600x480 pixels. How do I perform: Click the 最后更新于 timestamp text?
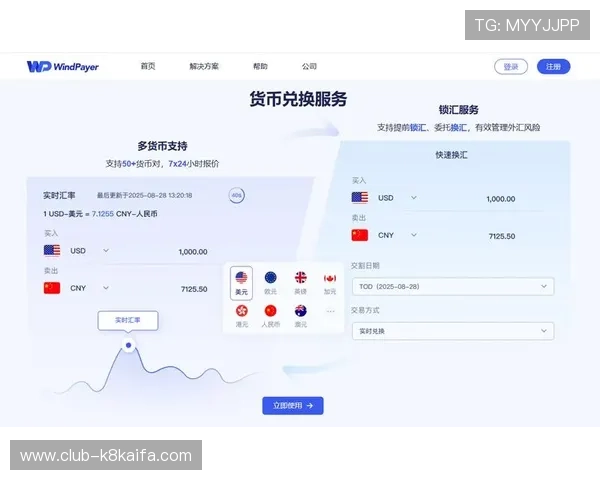(x=144, y=195)
